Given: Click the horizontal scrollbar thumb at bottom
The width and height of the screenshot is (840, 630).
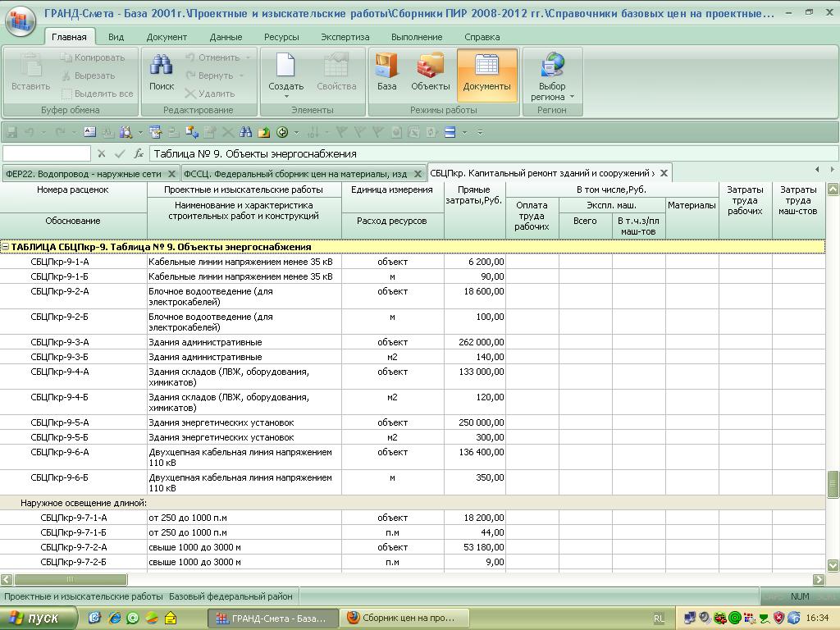Looking at the screenshot, I should pyautogui.click(x=70, y=580).
